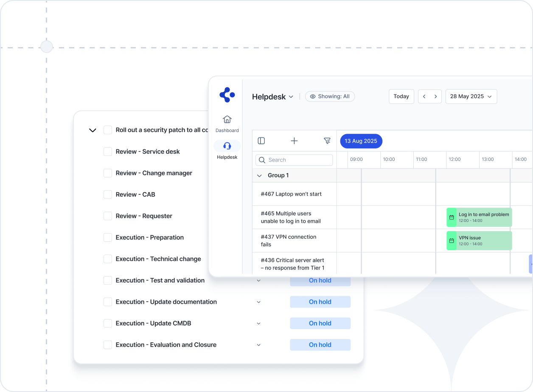533x392 pixels.
Task: Open the 28 May 2025 date dropdown
Action: [471, 96]
